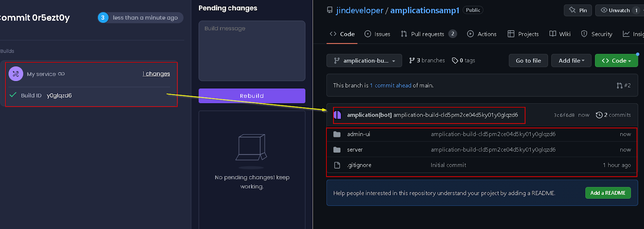
Task: Open the green Code dropdown
Action: [x=616, y=61]
